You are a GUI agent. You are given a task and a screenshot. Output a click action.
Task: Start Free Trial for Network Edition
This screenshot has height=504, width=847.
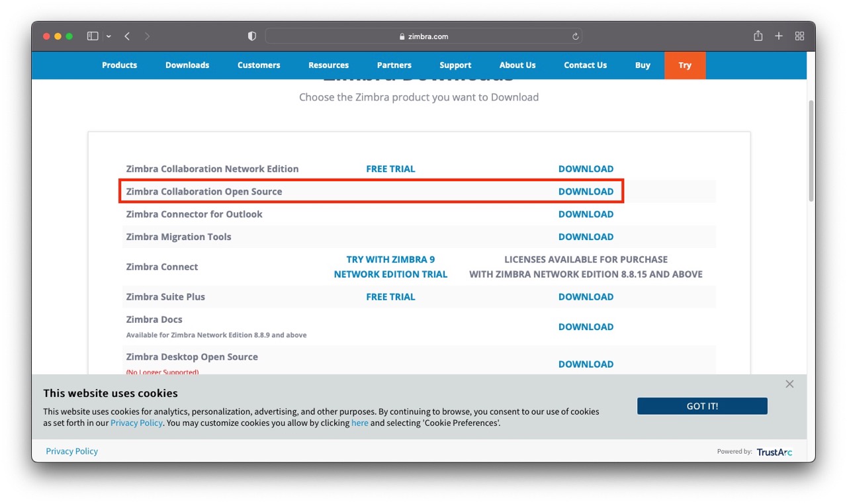(x=390, y=169)
